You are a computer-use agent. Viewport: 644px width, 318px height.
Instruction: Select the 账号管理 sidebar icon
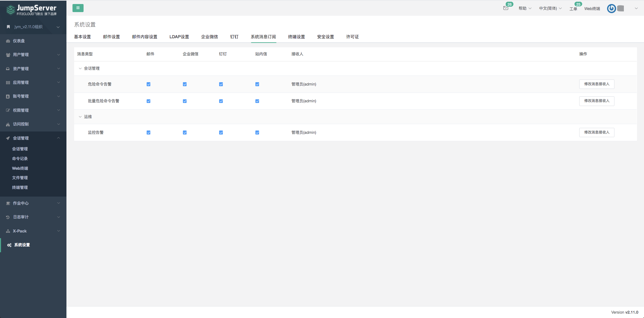[7, 96]
